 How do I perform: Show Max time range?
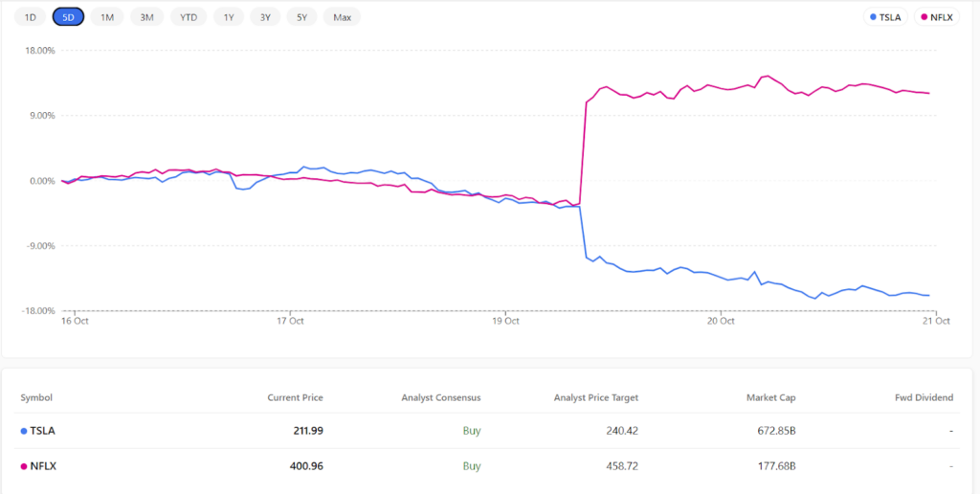342,17
